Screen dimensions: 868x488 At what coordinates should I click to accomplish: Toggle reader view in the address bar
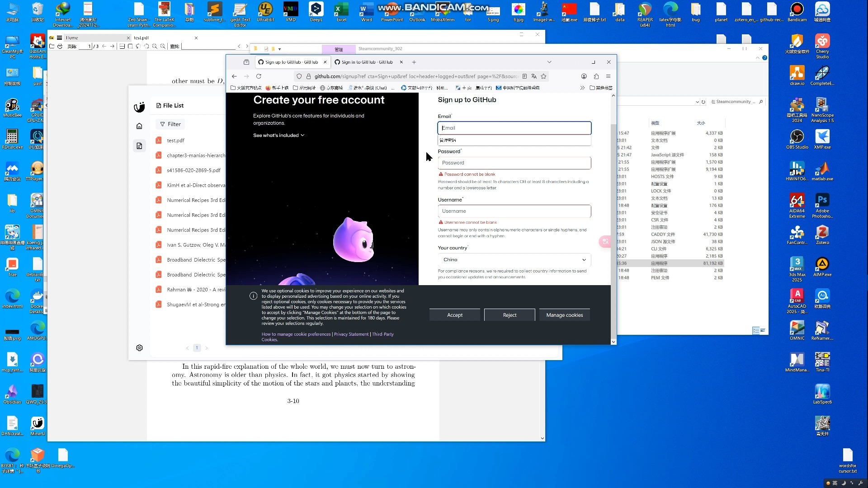[524, 76]
